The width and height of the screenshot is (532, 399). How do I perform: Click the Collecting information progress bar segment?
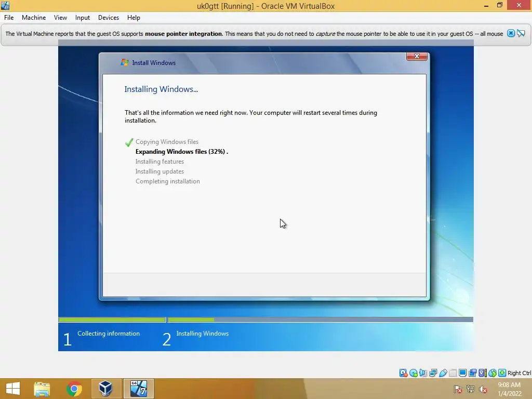pyautogui.click(x=112, y=320)
